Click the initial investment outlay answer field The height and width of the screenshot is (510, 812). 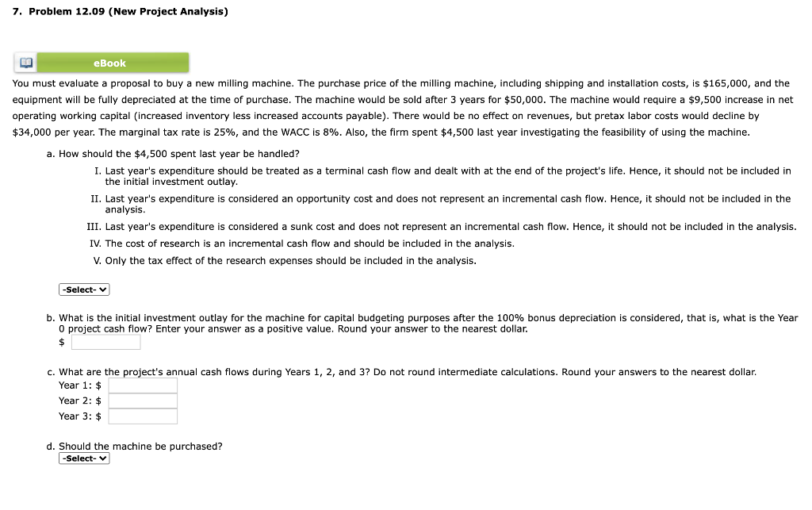pos(105,341)
